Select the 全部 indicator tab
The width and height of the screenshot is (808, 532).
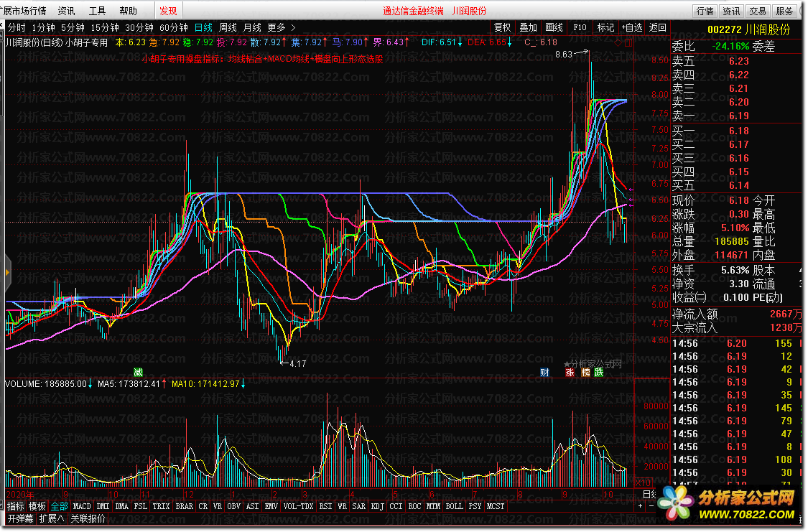pos(60,507)
